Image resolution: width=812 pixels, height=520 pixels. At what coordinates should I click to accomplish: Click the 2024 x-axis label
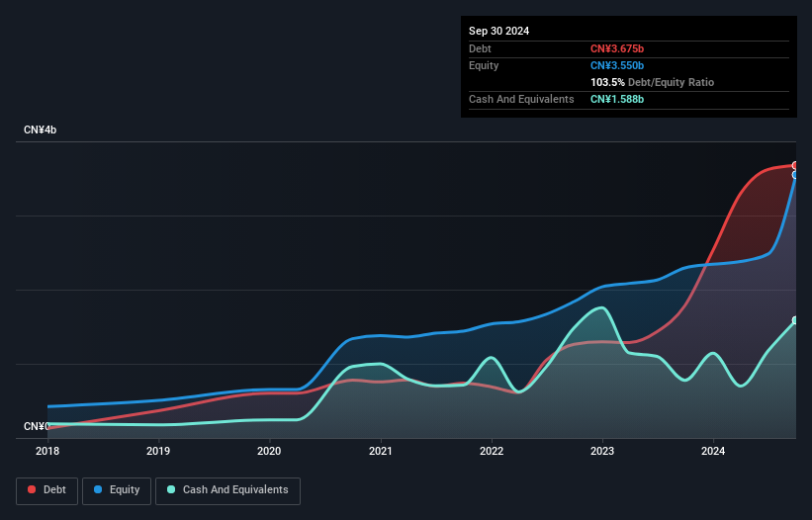coord(713,451)
